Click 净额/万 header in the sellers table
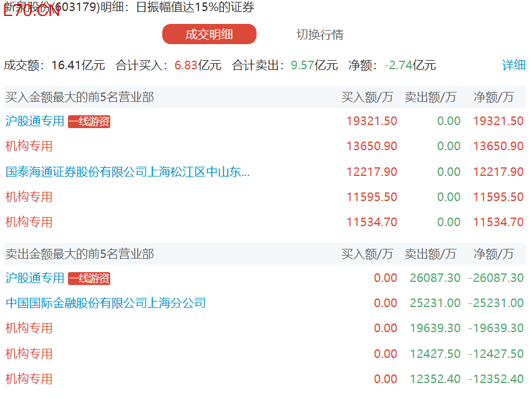This screenshot has width=532, height=399. (x=493, y=254)
